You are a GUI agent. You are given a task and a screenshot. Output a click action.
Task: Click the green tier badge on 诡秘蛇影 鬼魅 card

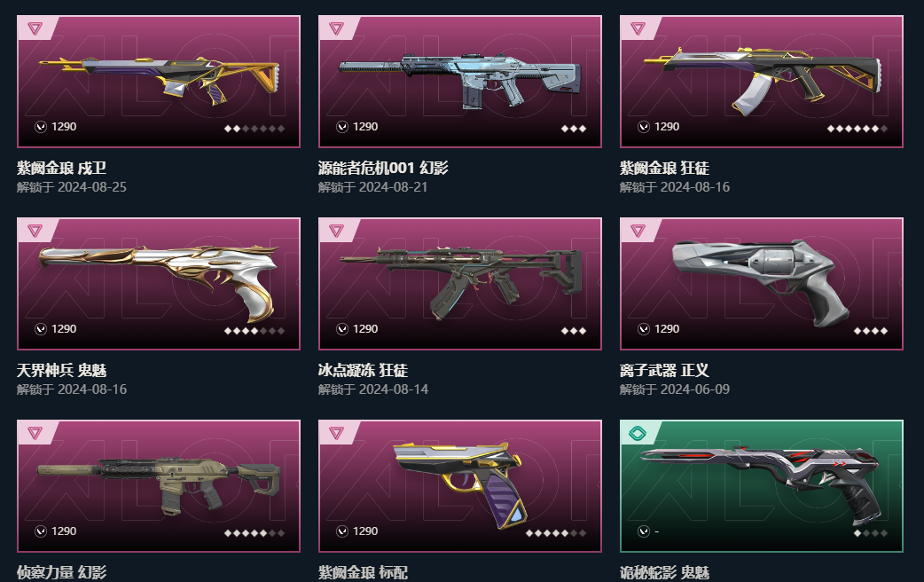pyautogui.click(x=638, y=434)
